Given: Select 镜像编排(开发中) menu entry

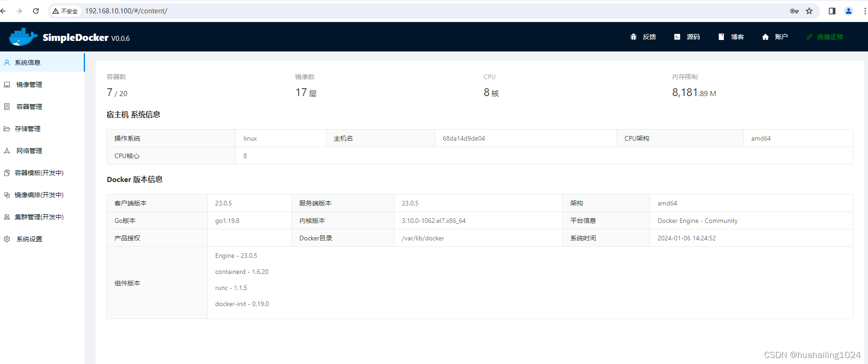Looking at the screenshot, I should 42,195.
